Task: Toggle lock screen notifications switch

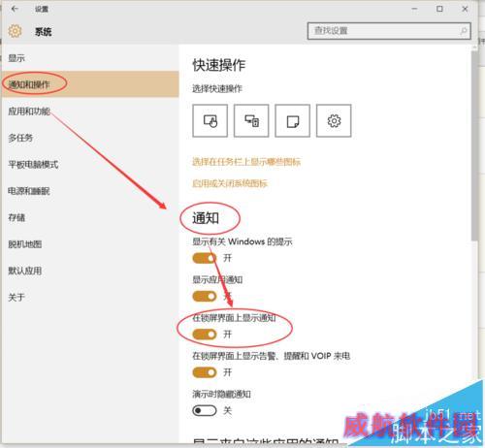Action: 205,335
